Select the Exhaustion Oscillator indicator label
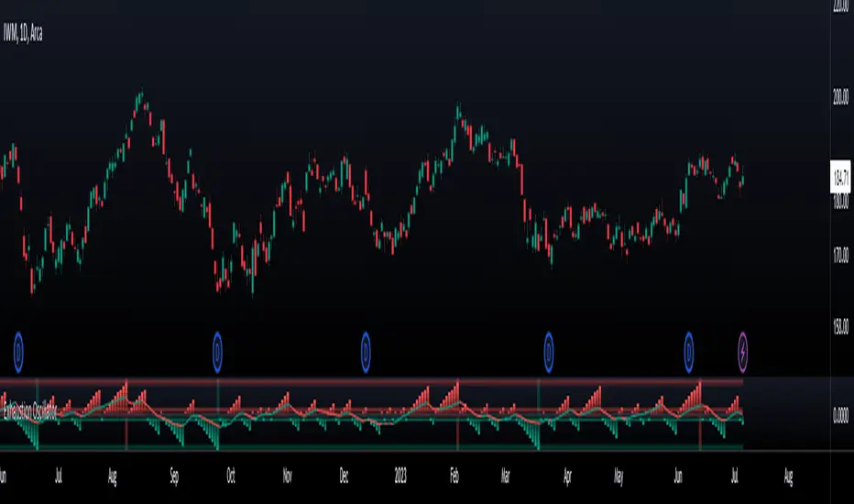This screenshot has height=504, width=854. pyautogui.click(x=30, y=411)
